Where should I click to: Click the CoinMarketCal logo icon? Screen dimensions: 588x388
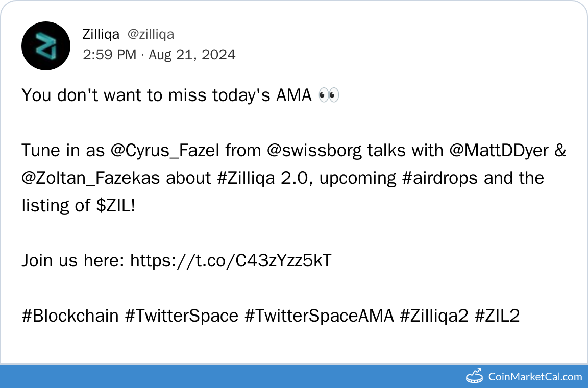[475, 376]
